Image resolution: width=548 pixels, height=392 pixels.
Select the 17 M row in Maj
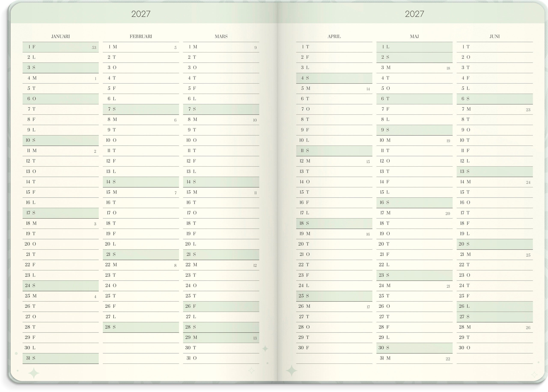(x=414, y=213)
